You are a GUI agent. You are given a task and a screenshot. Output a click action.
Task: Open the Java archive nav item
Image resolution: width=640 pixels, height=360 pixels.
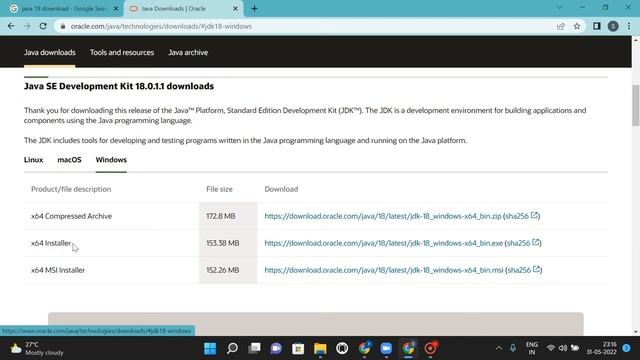pos(188,52)
